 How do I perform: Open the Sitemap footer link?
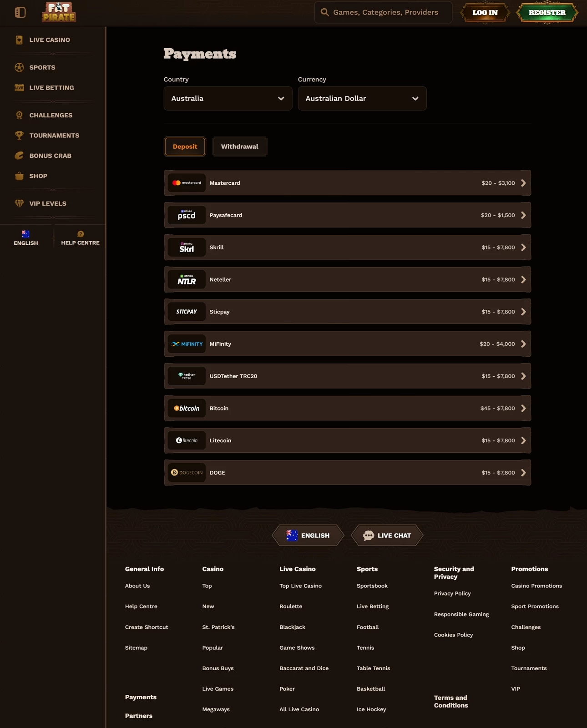tap(136, 648)
